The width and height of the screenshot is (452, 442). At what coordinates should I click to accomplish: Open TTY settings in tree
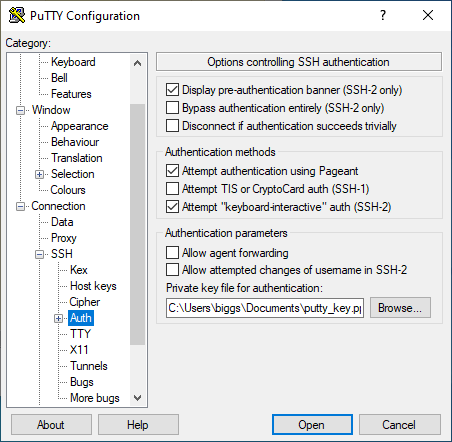[80, 334]
